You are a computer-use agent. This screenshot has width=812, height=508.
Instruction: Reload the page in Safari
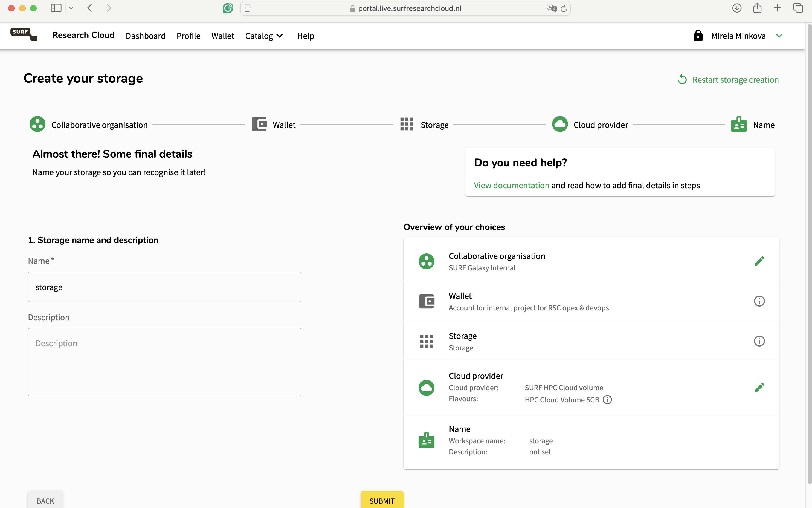[x=564, y=8]
